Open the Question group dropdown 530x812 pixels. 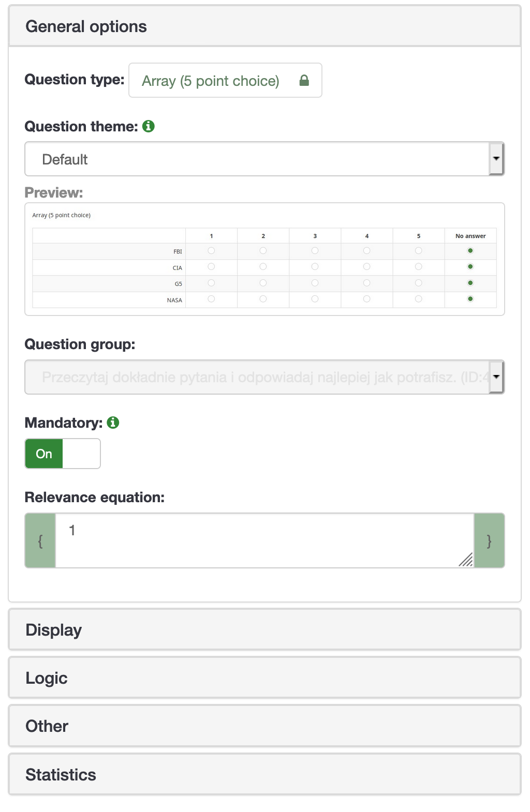pyautogui.click(x=264, y=377)
